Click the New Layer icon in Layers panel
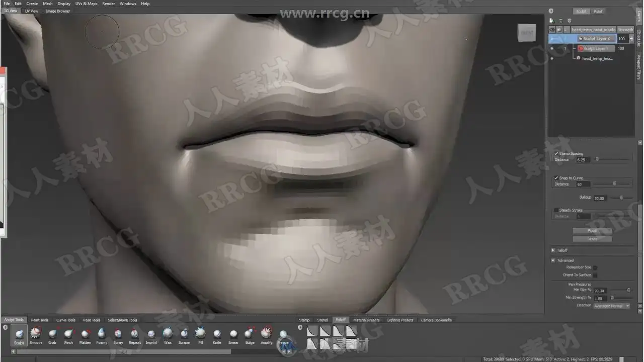The image size is (644, 362). click(551, 21)
